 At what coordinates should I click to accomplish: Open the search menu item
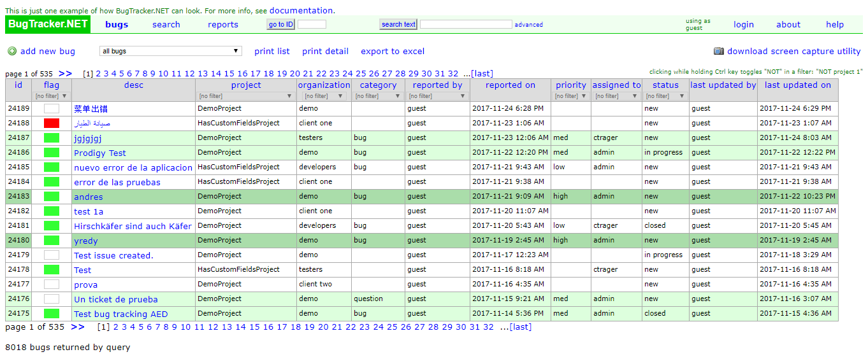tap(166, 25)
